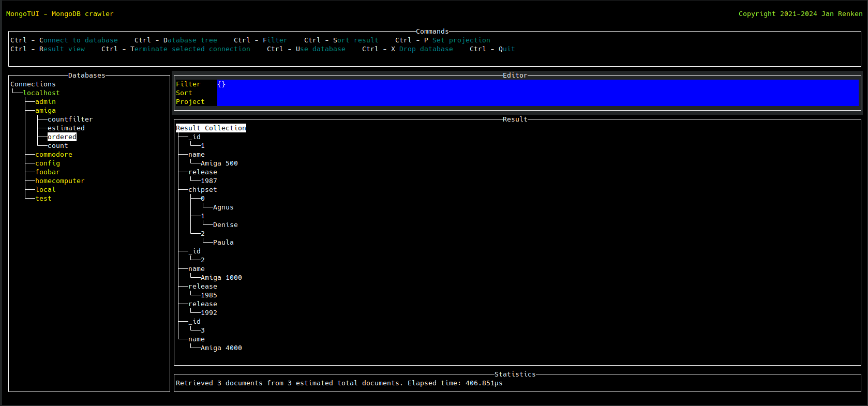This screenshot has height=406, width=868.
Task: Expand the test database
Action: tap(43, 199)
